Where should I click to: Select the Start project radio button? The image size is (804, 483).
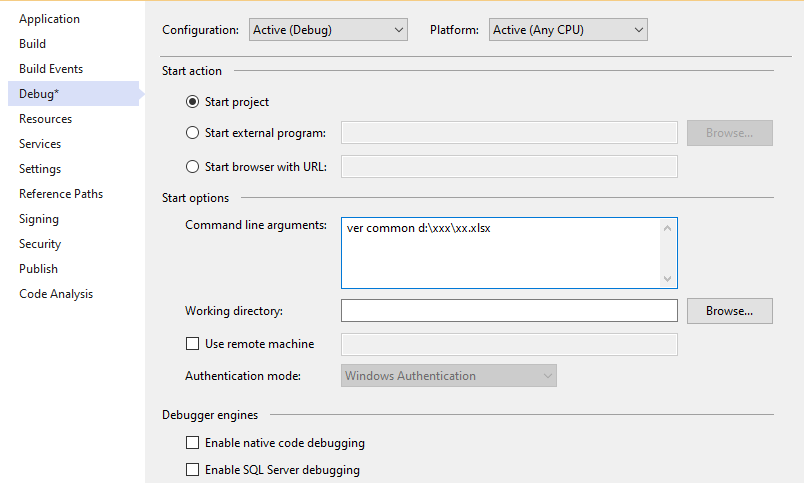click(x=192, y=102)
